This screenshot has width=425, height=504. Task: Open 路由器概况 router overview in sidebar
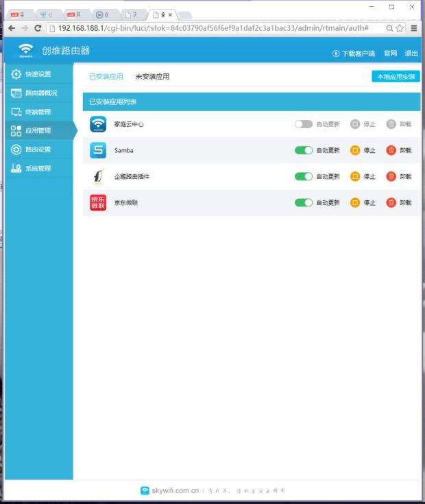coord(39,93)
